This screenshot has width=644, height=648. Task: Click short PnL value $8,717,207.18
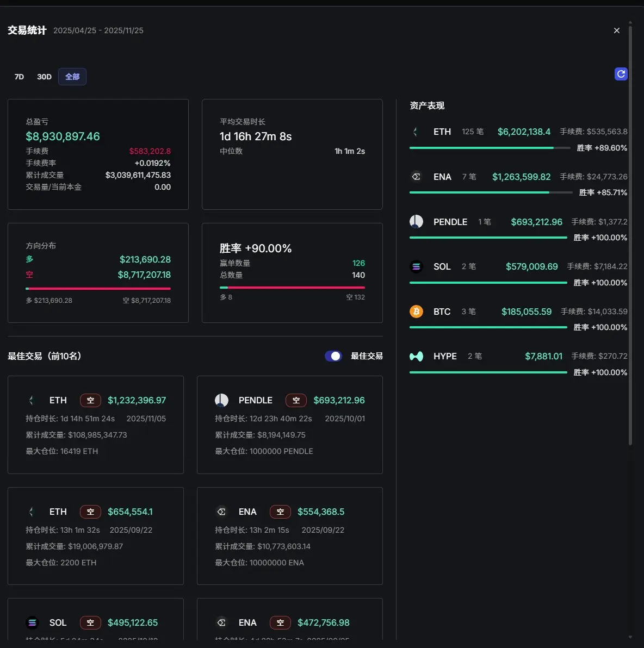[144, 275]
